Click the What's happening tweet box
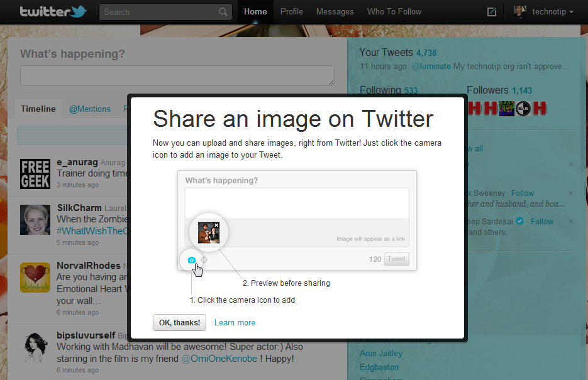Image resolution: width=588 pixels, height=380 pixels. (177, 75)
